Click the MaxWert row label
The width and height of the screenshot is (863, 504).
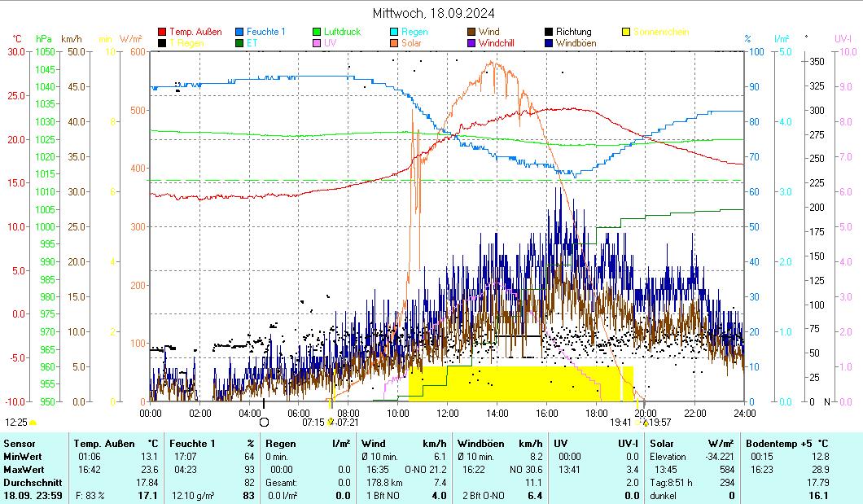coord(23,470)
